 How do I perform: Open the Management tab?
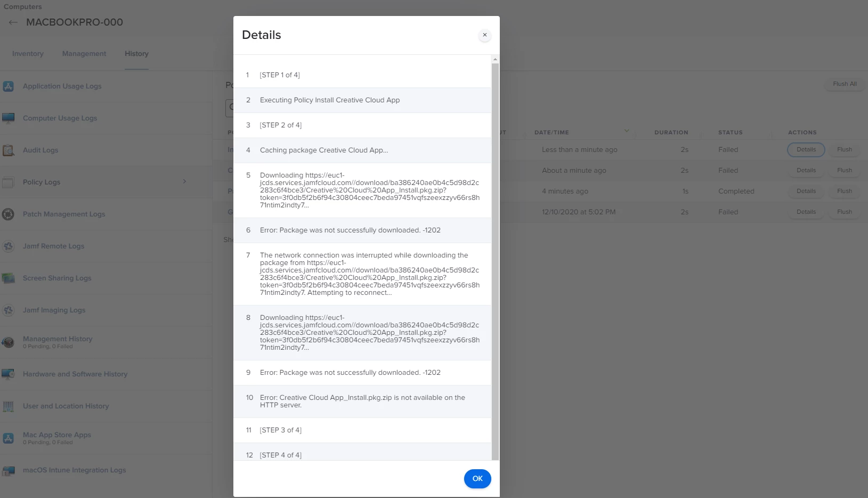point(84,54)
